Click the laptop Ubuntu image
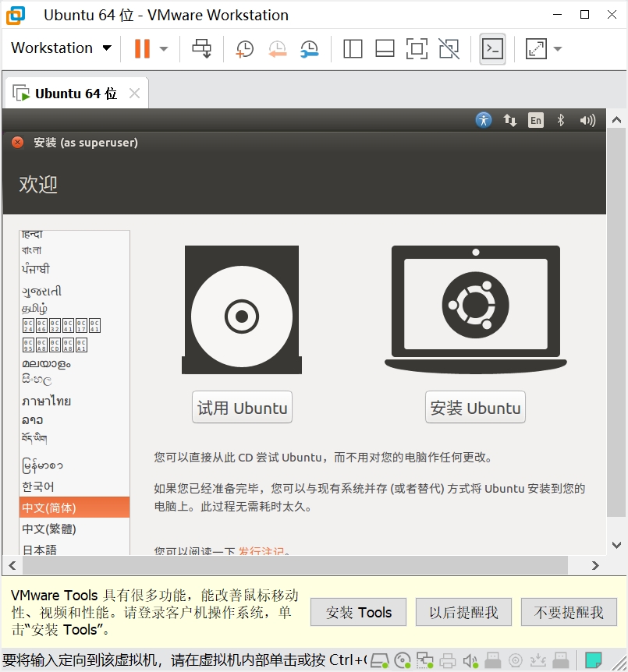This screenshot has height=672, width=628. (476, 309)
